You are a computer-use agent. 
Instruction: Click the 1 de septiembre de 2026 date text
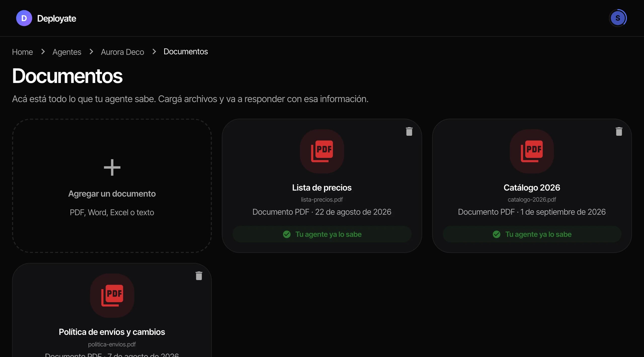563,212
